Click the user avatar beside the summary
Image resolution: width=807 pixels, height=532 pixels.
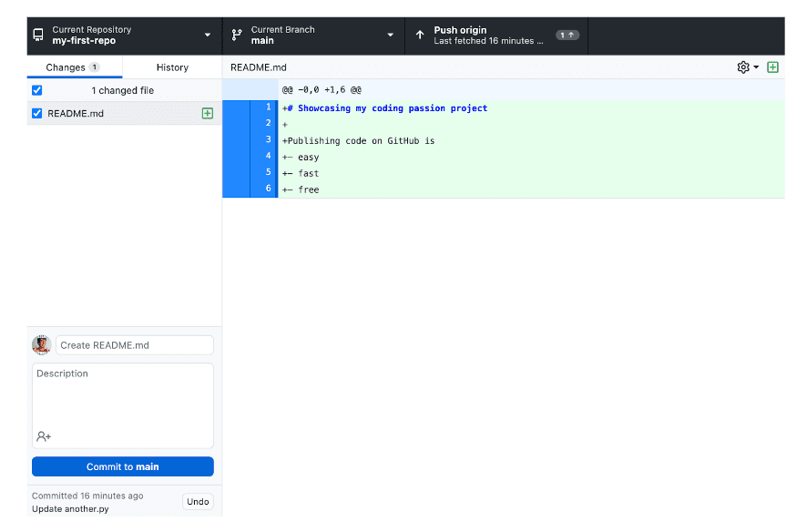(41, 345)
